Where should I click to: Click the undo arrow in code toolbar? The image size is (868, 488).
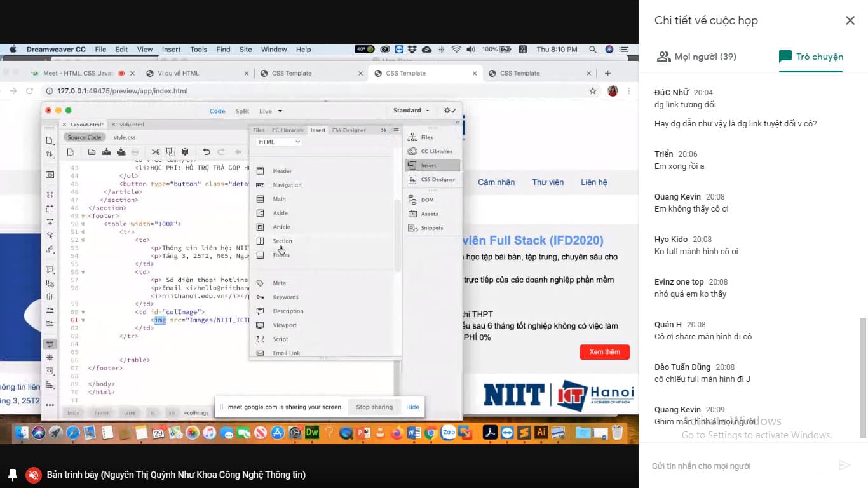207,152
